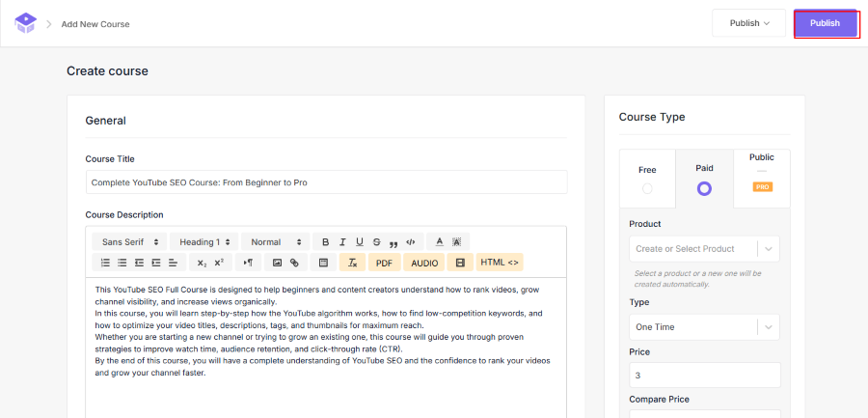Click the AUDIO embed button

click(x=424, y=263)
